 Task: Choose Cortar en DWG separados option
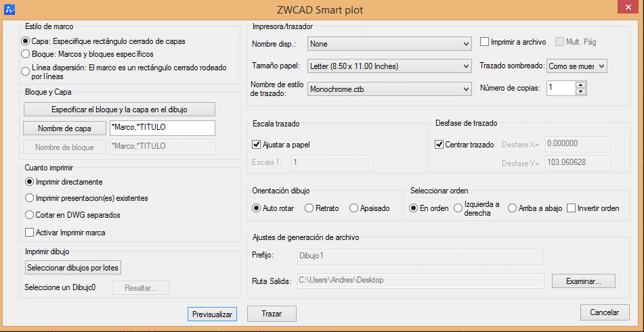pos(29,215)
